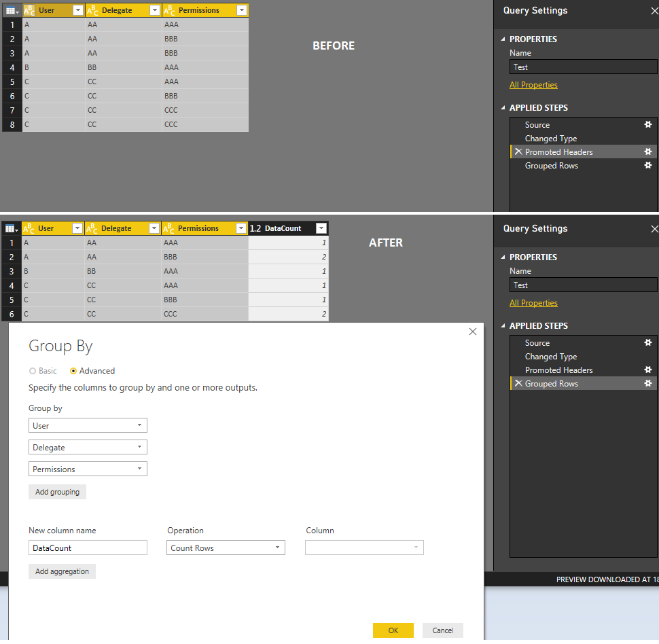Collapse PROPERTIES section in bottom pane

pyautogui.click(x=503, y=257)
